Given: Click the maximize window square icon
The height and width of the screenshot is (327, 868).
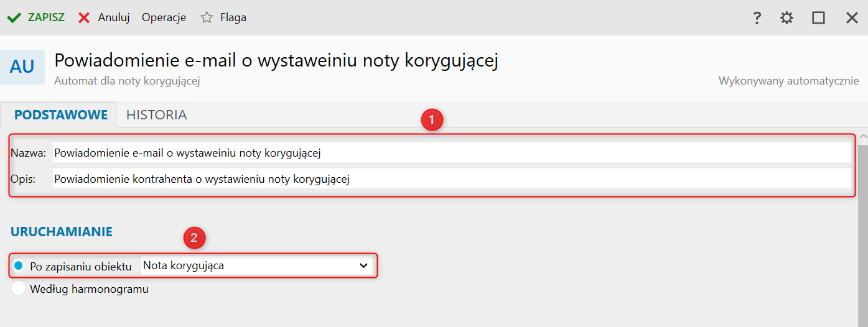Looking at the screenshot, I should pyautogui.click(x=818, y=18).
